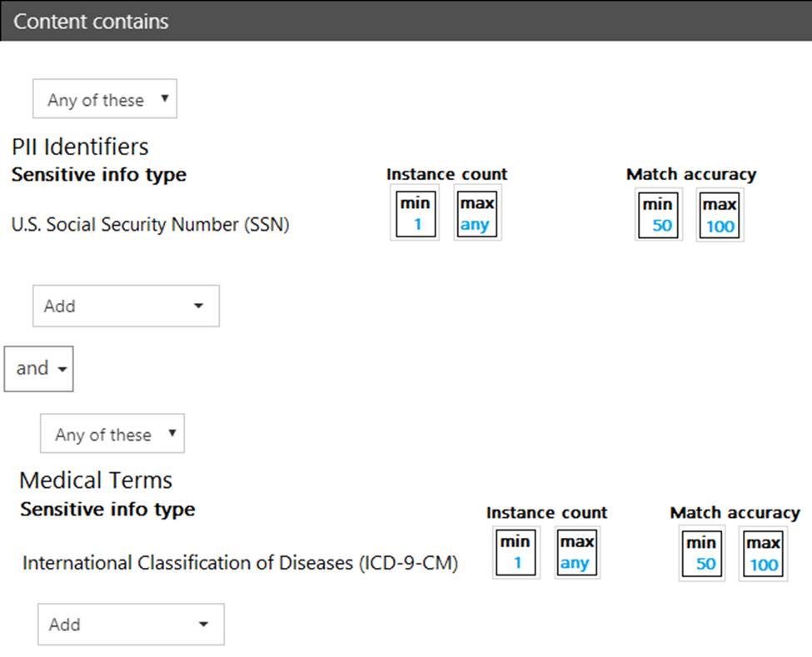Set ICD-9-CM match accuracy min box
812x657 pixels.
[702, 554]
